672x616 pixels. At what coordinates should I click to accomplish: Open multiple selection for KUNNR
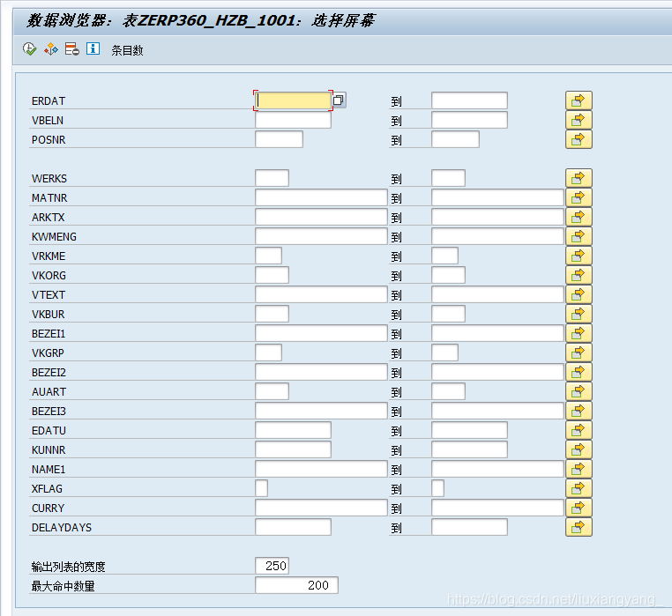tap(579, 449)
